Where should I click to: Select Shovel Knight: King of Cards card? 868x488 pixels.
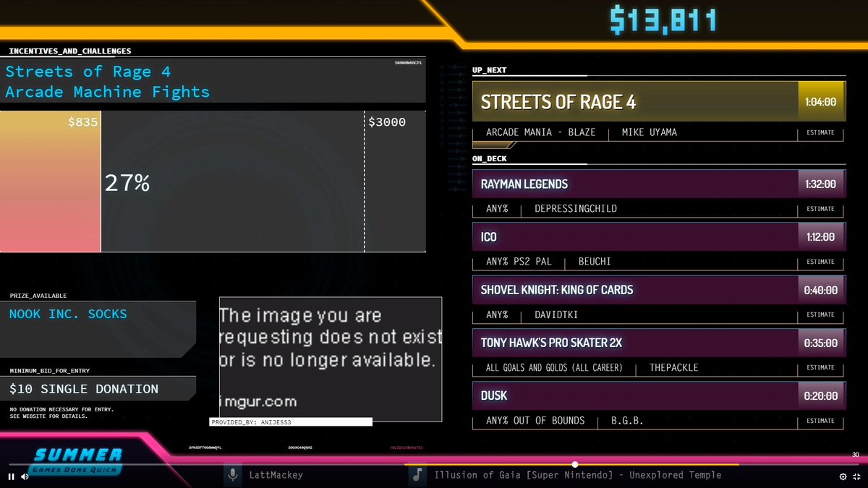[x=658, y=289]
